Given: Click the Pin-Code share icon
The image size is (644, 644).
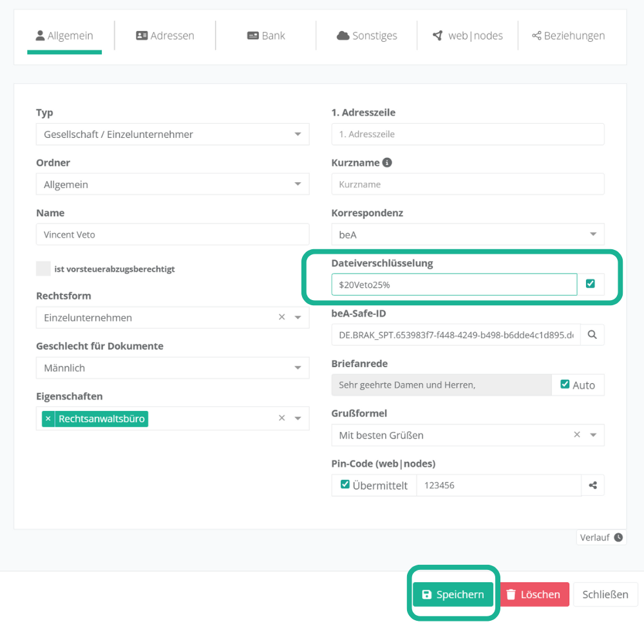Looking at the screenshot, I should (x=592, y=486).
